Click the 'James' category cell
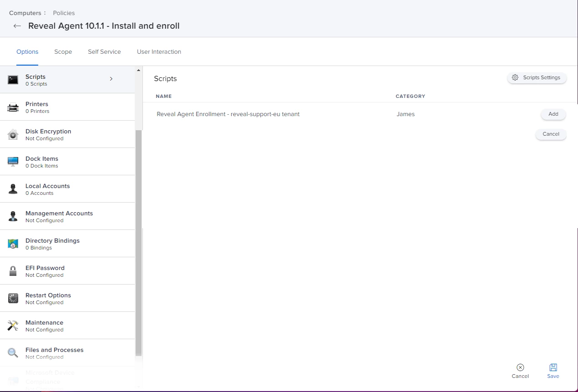 [406, 114]
